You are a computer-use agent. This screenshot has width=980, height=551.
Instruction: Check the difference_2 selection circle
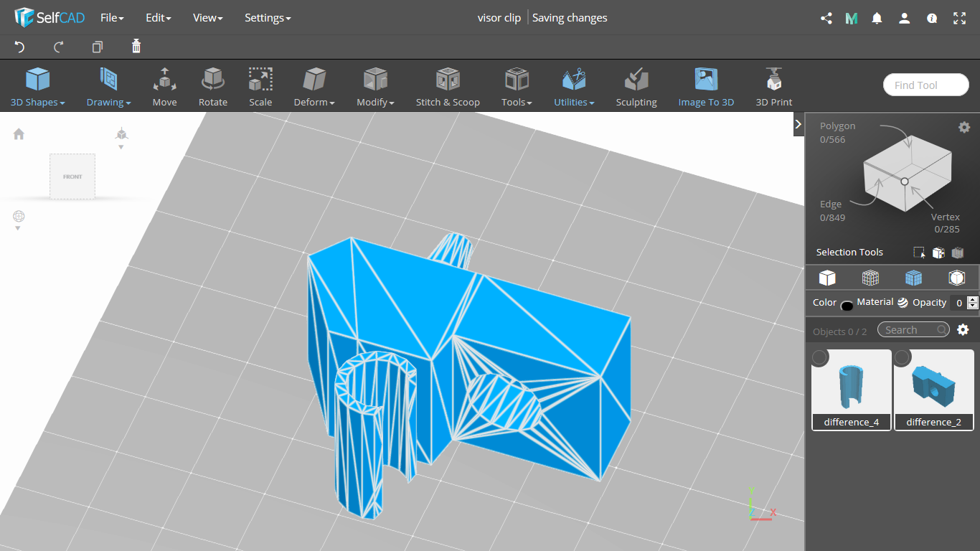point(903,357)
